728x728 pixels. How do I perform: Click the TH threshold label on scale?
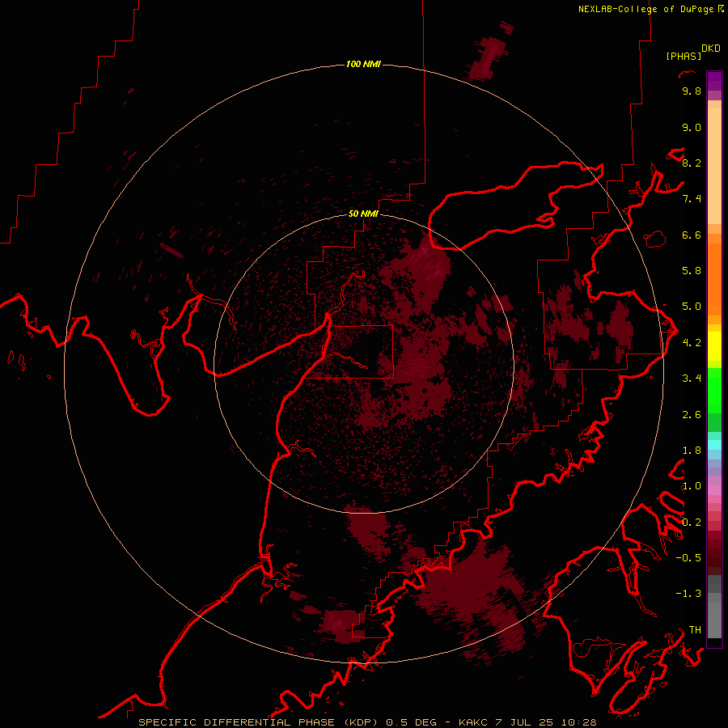point(695,629)
